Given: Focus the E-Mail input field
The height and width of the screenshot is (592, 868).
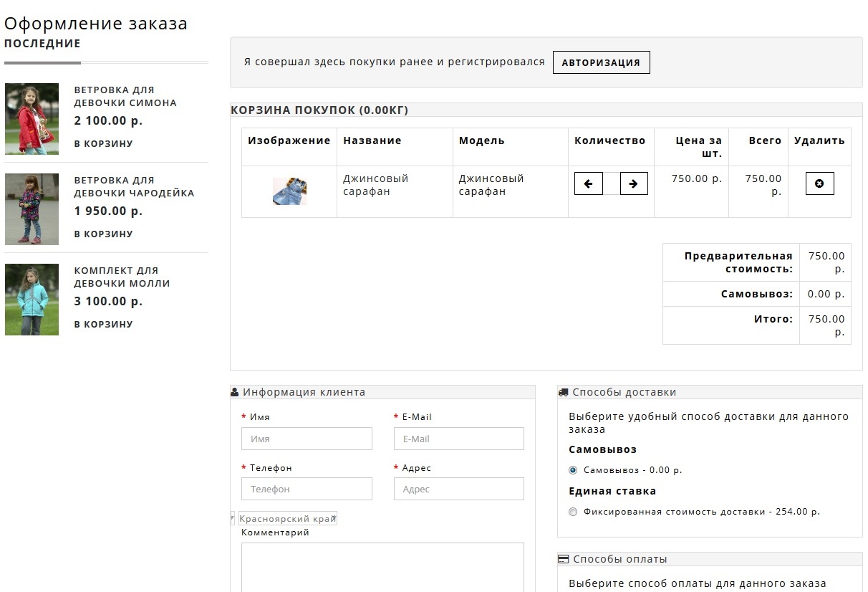Looking at the screenshot, I should 458,439.
